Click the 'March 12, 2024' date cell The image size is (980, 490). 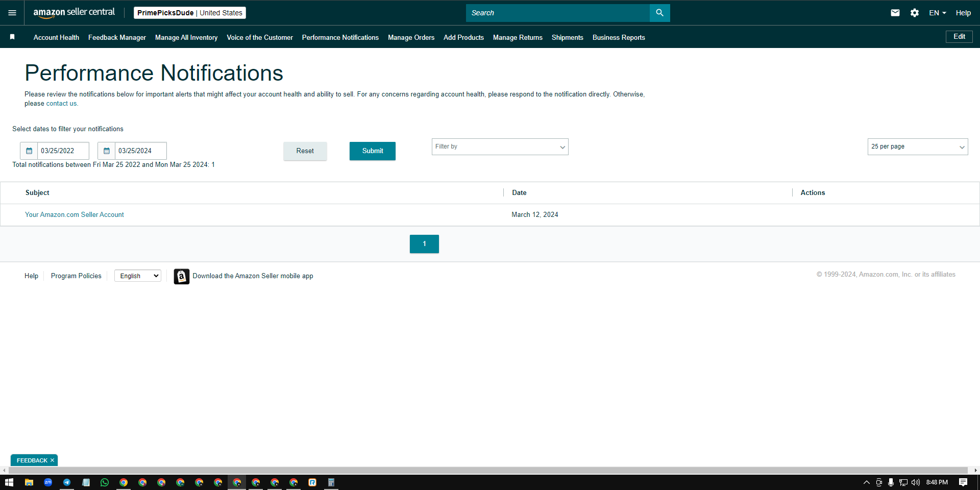tap(535, 215)
